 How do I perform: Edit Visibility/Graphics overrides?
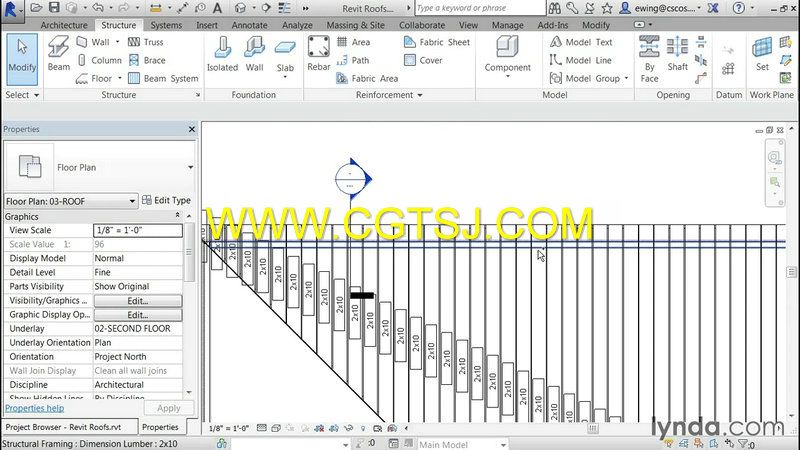pyautogui.click(x=138, y=301)
